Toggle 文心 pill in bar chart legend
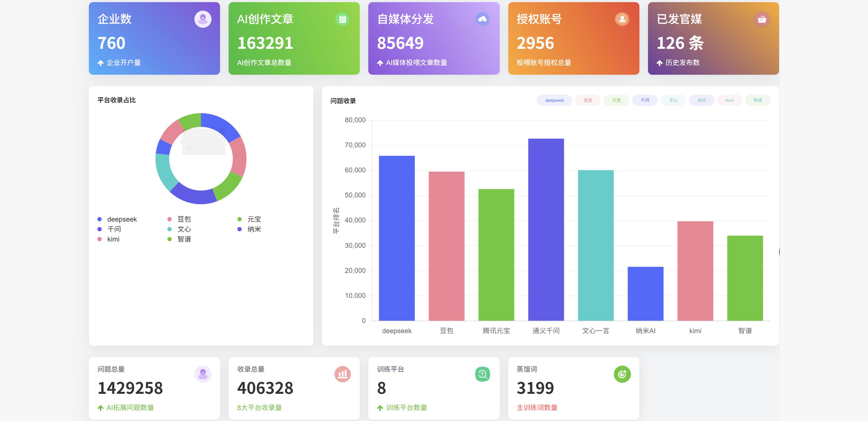This screenshot has height=421, width=868. [673, 101]
